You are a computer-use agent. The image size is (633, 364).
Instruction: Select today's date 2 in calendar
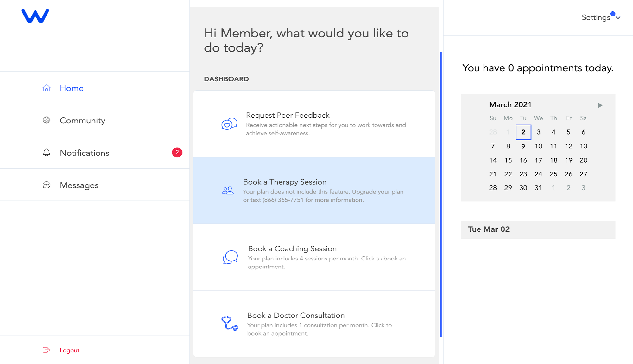(x=523, y=132)
